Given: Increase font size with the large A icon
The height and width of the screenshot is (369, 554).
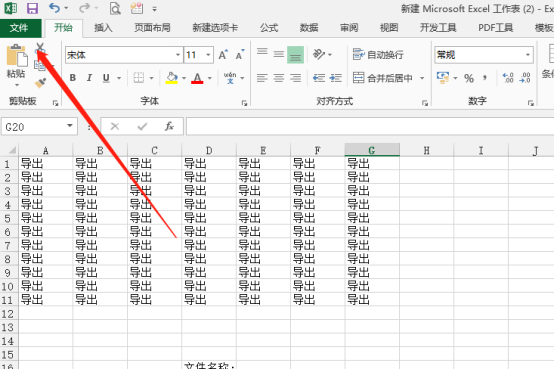Looking at the screenshot, I should tap(223, 55).
